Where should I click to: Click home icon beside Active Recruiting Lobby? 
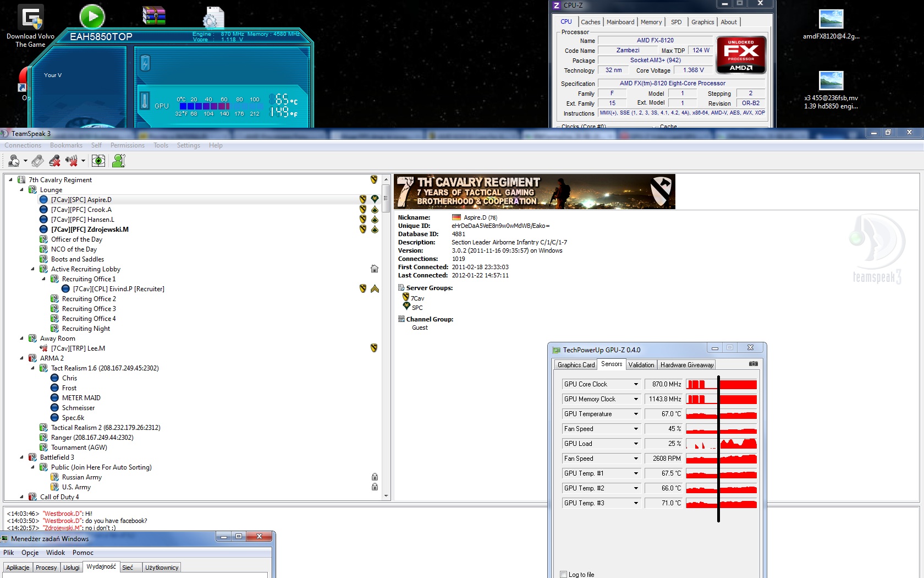tap(375, 269)
